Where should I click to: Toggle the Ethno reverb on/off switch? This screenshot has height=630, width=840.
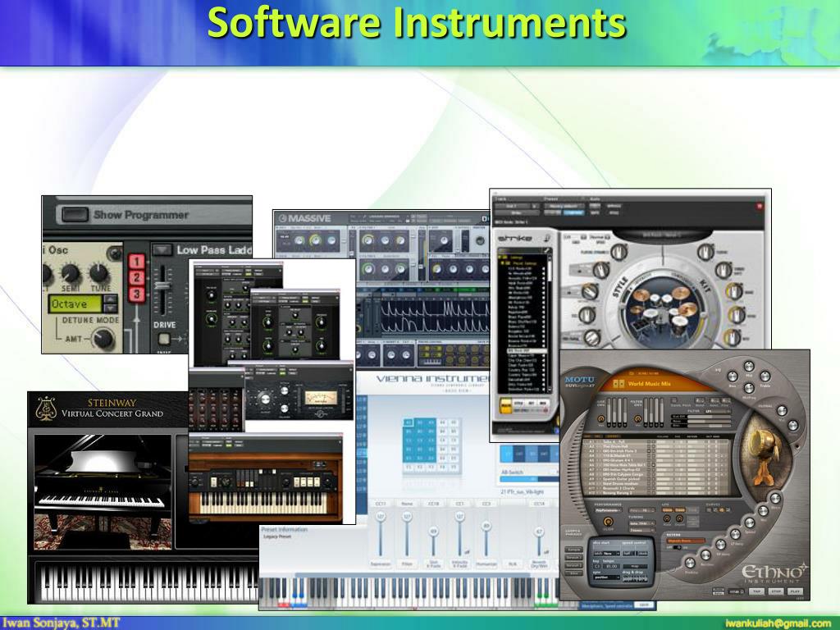pyautogui.click(x=677, y=548)
